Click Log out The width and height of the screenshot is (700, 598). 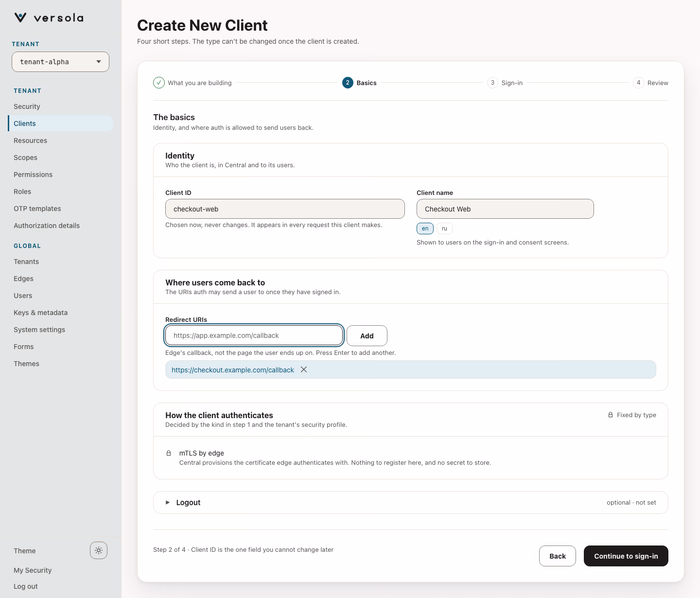(x=26, y=586)
